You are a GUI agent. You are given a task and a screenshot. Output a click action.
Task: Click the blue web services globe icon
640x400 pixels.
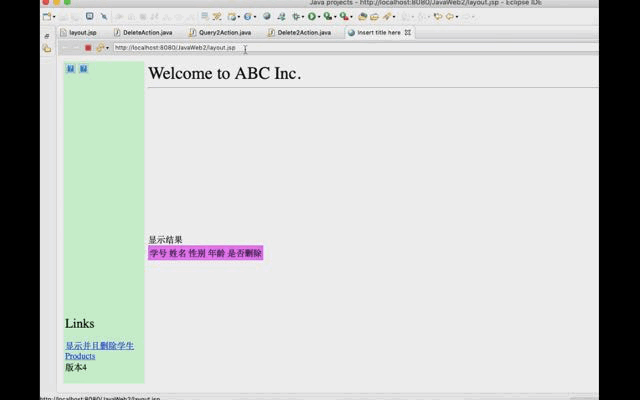pos(247,17)
